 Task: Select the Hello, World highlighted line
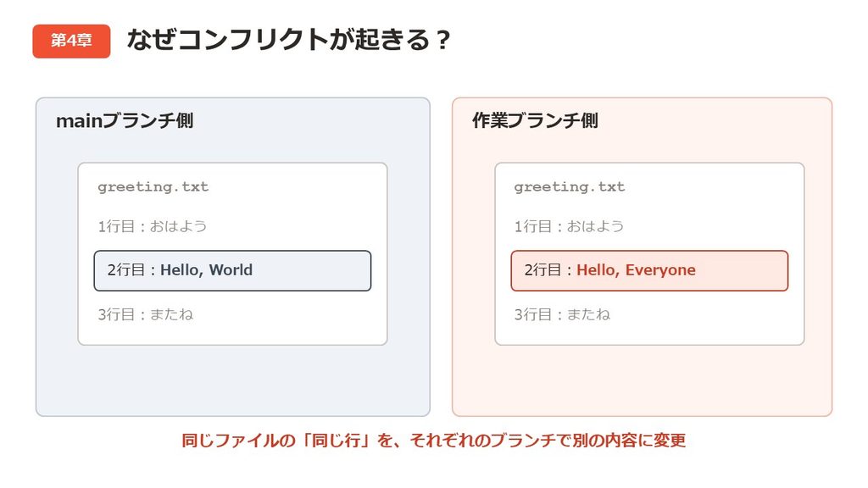232,270
